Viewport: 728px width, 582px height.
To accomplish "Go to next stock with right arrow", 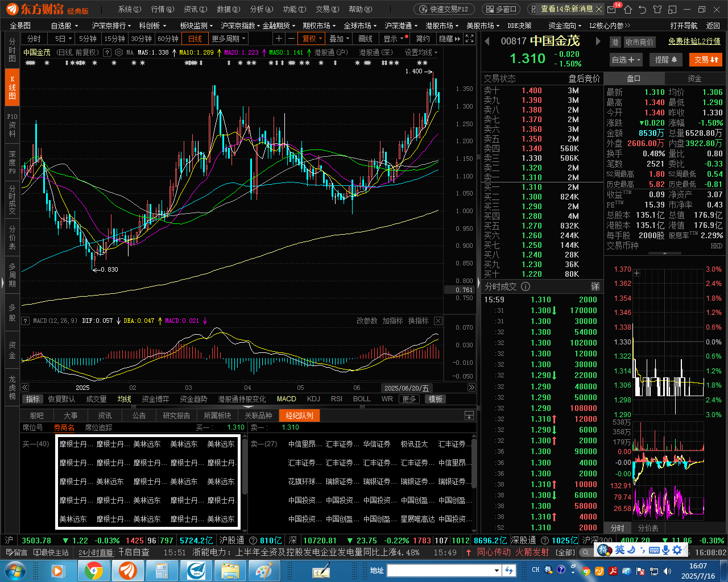I will [x=598, y=41].
